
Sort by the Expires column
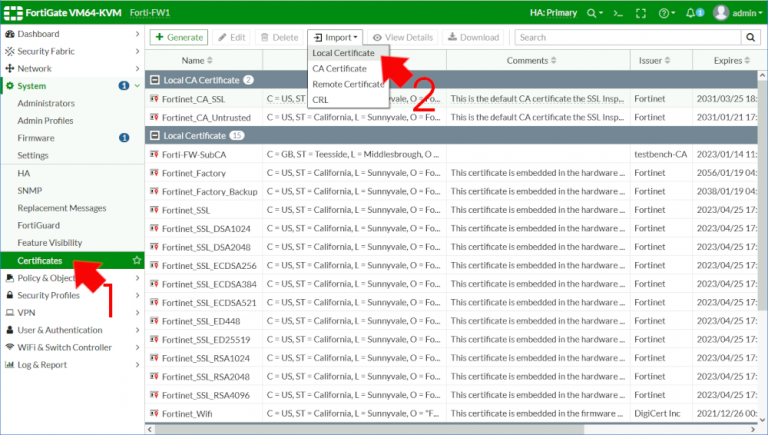[x=732, y=60]
